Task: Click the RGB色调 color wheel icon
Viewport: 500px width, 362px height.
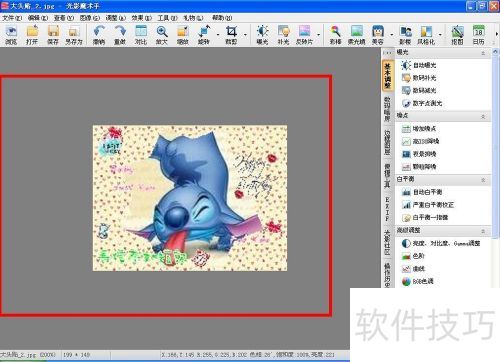Action: point(406,282)
